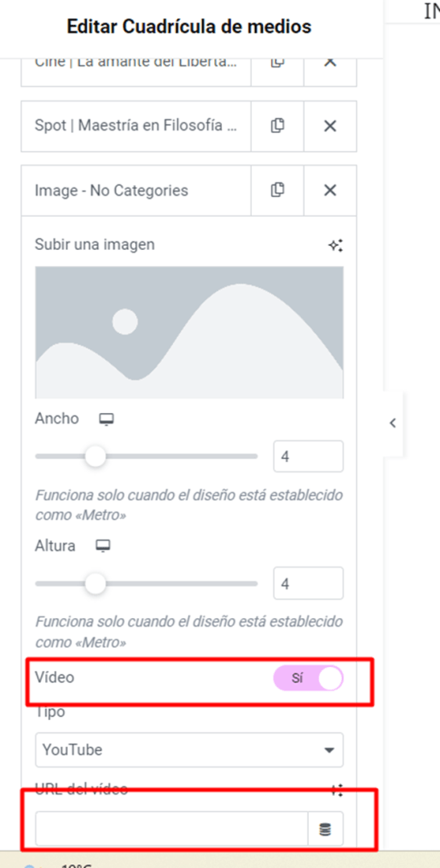Duplicate the Spot Maestría en Filosofía item
The height and width of the screenshot is (868, 440).
(277, 126)
